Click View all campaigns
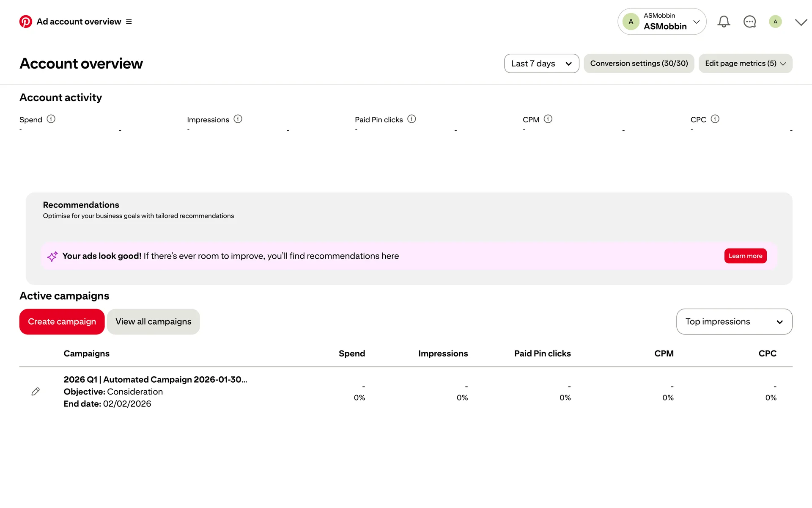Screen dimensions: 812x508 point(153,322)
